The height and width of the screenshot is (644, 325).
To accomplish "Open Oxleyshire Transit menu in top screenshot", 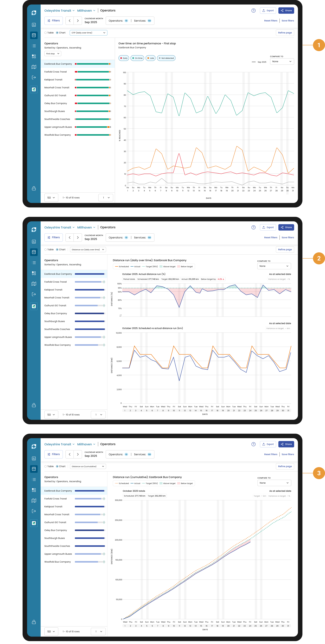I will coord(59,11).
